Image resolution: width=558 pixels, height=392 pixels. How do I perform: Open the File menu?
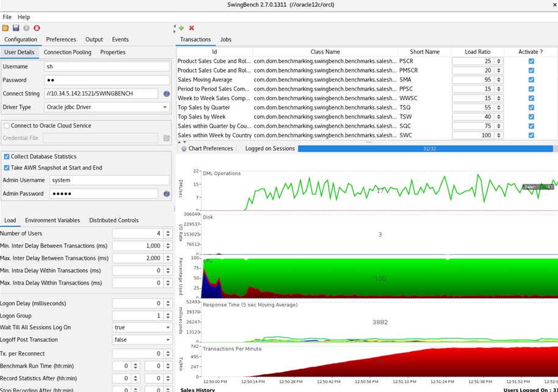click(x=7, y=17)
